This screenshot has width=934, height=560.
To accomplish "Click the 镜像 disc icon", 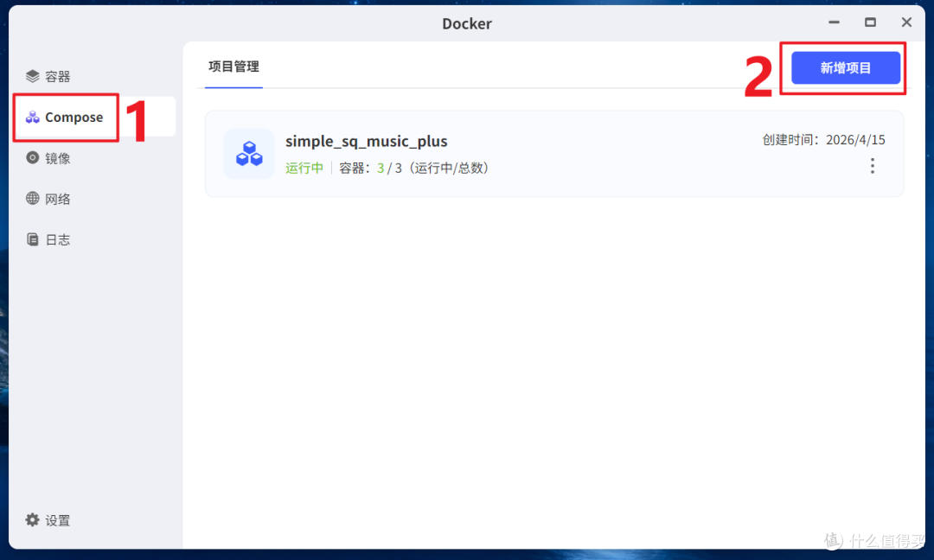I will (32, 157).
